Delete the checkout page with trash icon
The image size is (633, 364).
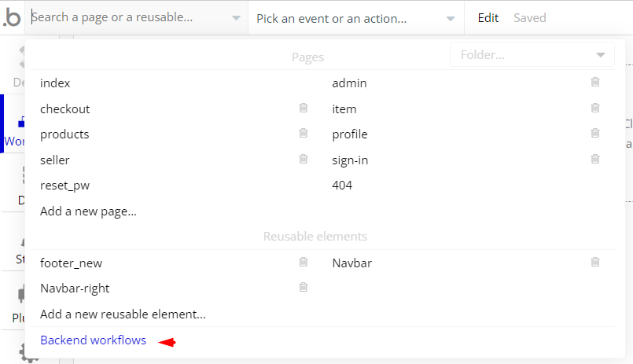304,108
